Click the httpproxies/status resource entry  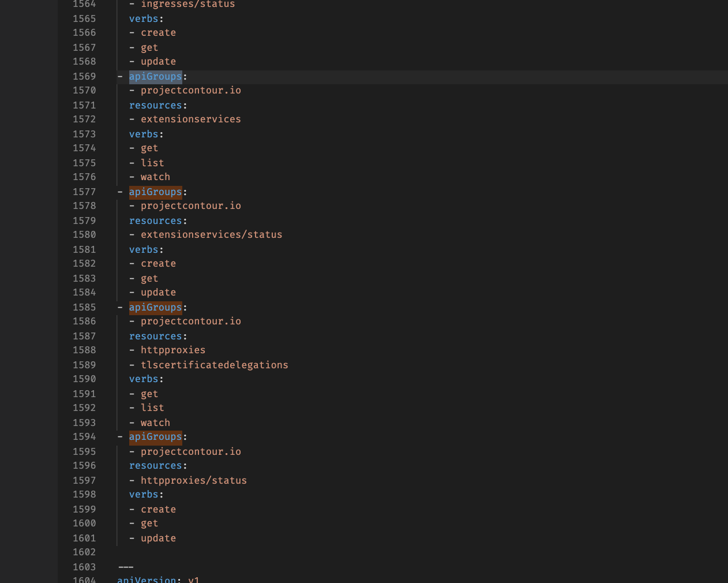pyautogui.click(x=194, y=480)
